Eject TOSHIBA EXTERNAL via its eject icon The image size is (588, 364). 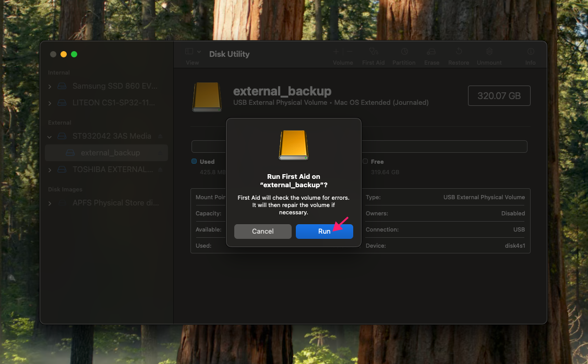tap(160, 169)
